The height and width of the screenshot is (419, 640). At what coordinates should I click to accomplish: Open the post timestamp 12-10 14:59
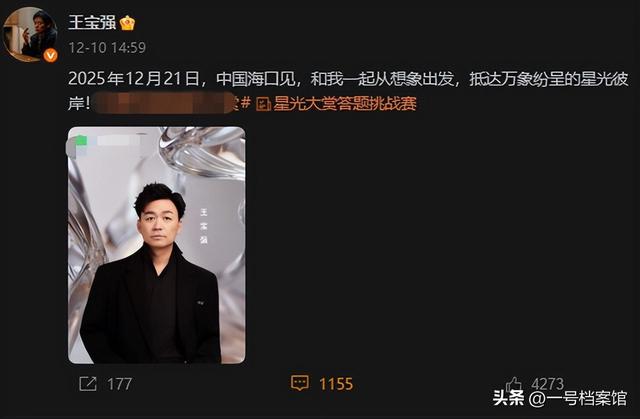[107, 48]
